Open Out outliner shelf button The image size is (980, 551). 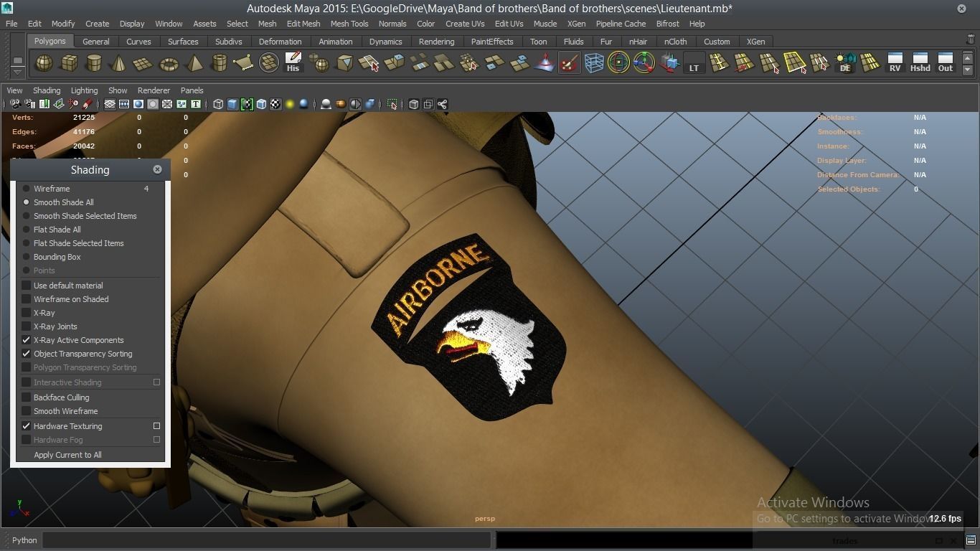tap(946, 64)
